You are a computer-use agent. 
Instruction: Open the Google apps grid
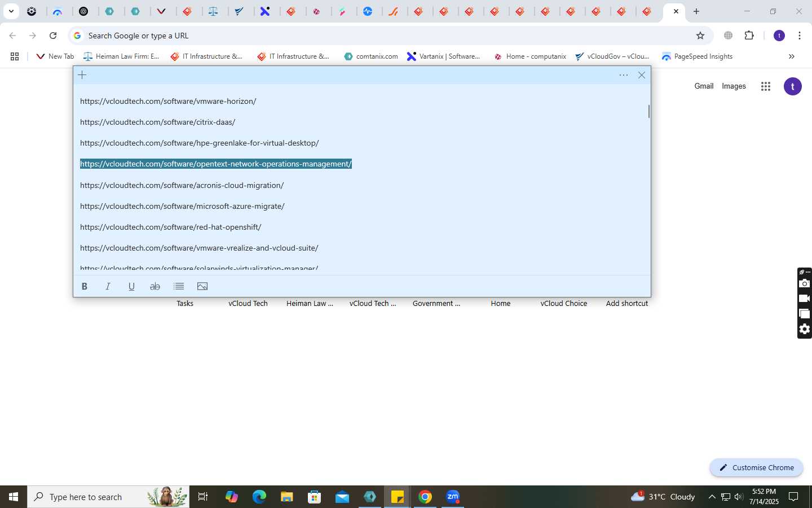coord(765,86)
